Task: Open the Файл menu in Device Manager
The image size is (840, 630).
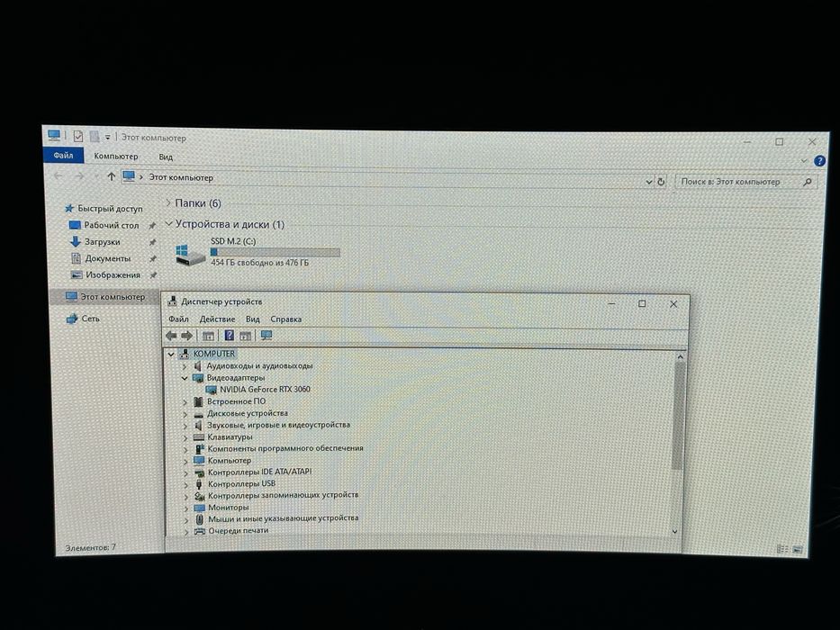Action: tap(178, 319)
